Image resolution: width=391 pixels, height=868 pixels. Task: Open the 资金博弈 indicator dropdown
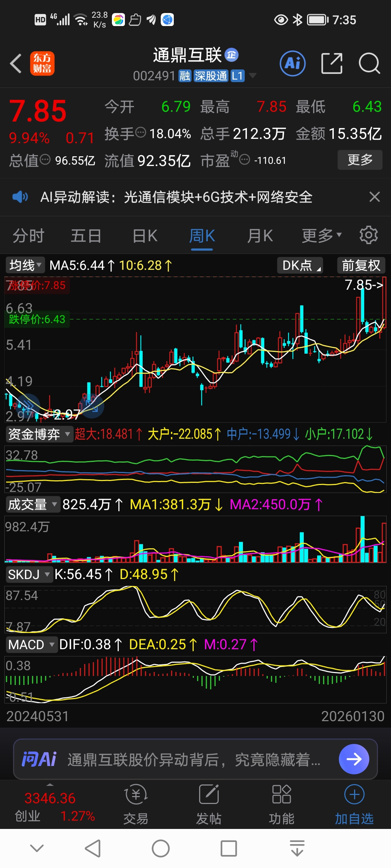tap(39, 434)
